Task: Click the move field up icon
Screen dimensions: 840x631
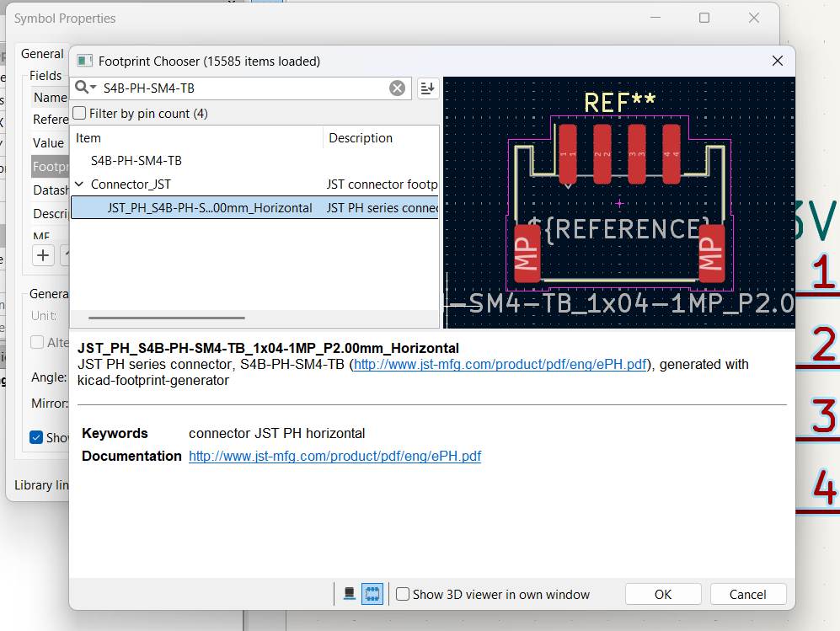Action: (x=66, y=255)
